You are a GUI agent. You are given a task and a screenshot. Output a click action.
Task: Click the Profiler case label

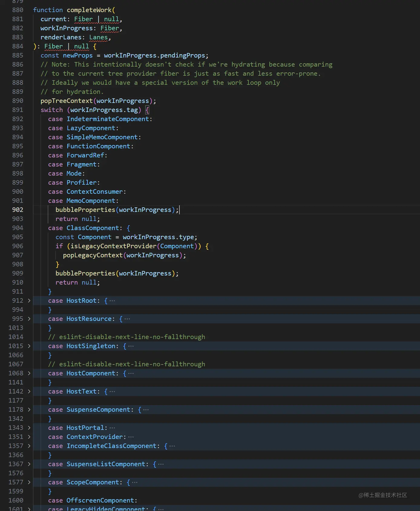pyautogui.click(x=82, y=183)
